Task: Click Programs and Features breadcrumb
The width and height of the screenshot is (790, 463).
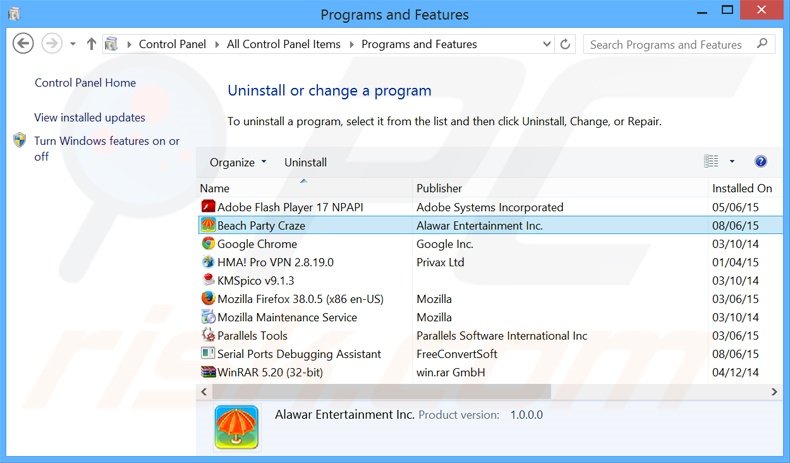Action: tap(419, 44)
